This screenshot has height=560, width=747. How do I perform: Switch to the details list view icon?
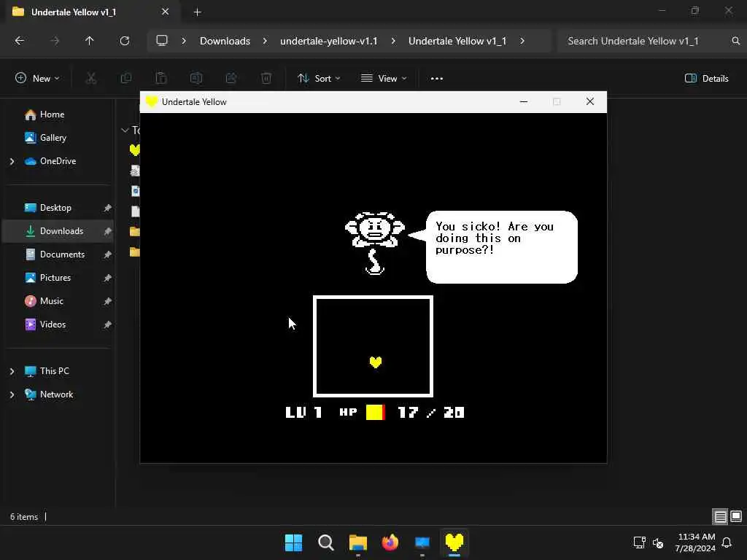(x=720, y=516)
